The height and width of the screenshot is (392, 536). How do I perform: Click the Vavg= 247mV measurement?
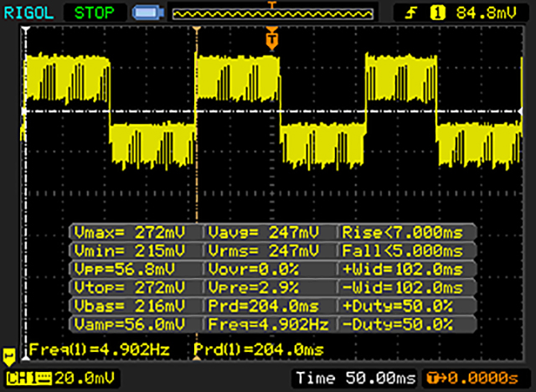click(264, 233)
